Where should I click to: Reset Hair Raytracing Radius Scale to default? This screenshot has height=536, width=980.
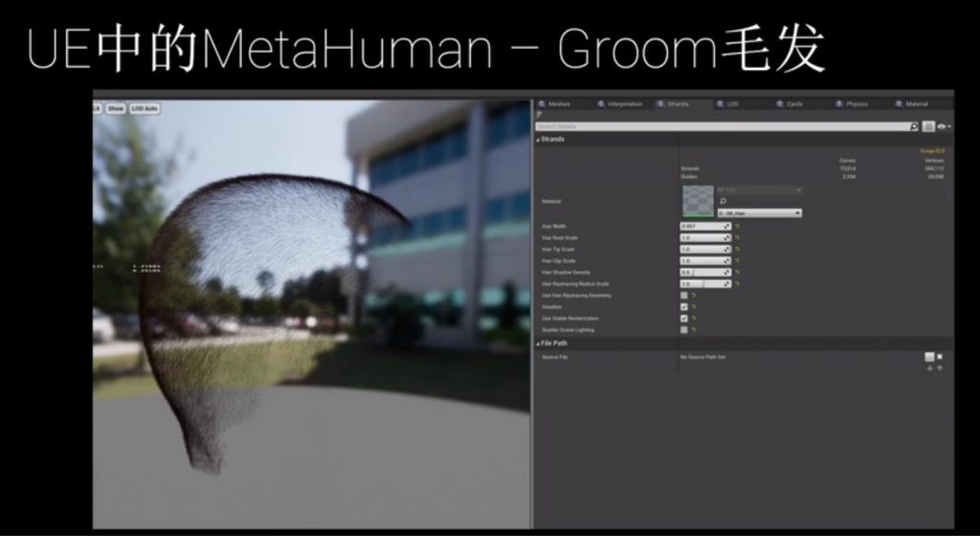point(738,283)
